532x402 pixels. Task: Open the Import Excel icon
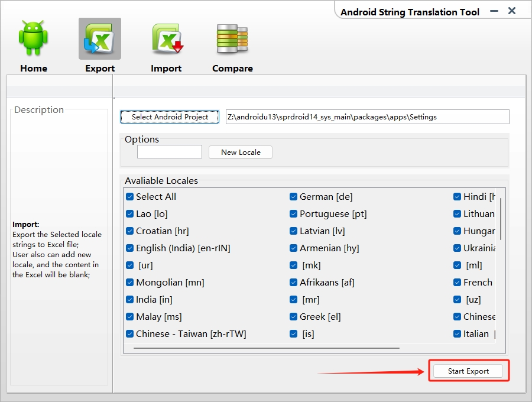tap(167, 38)
